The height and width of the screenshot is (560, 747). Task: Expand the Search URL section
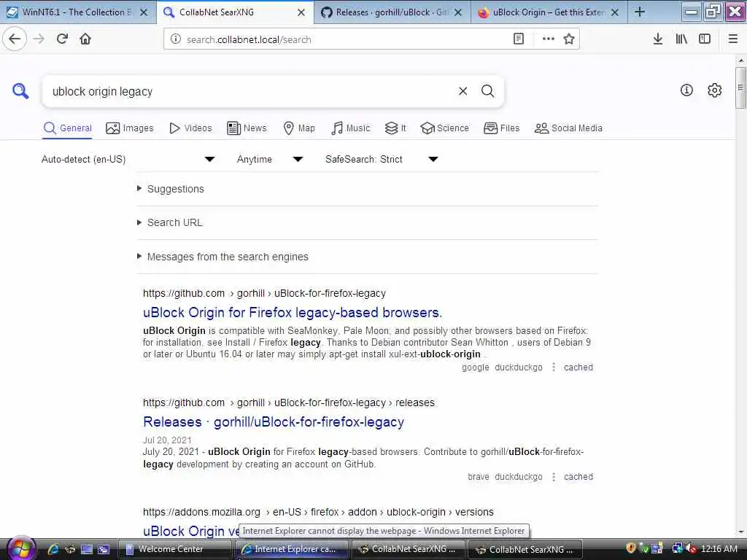[x=174, y=222]
